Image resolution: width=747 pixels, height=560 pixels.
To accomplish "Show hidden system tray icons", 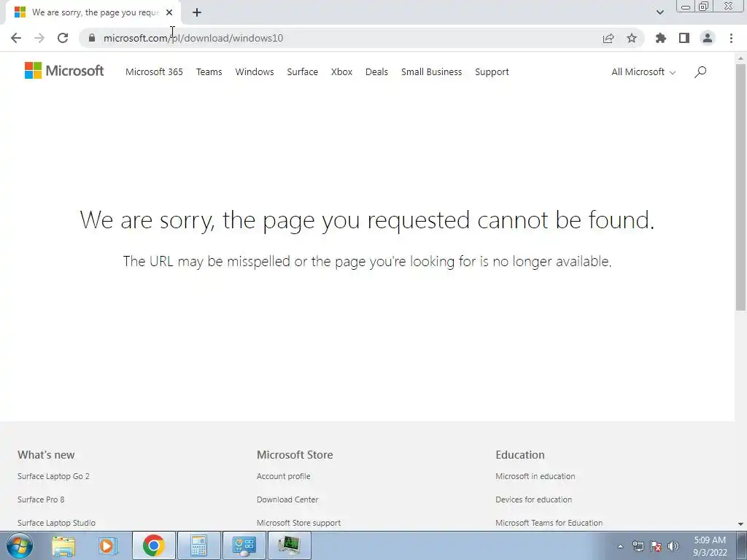I will click(620, 546).
